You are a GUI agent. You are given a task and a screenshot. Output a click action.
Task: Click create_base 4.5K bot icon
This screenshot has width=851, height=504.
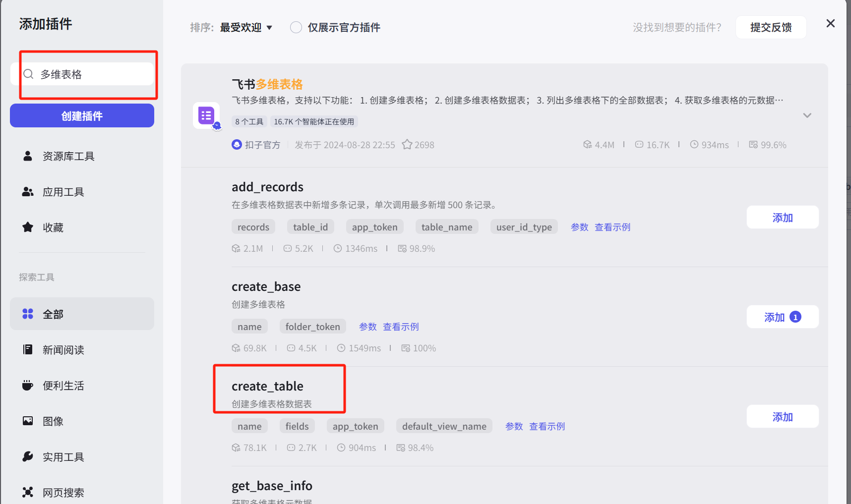tap(291, 348)
